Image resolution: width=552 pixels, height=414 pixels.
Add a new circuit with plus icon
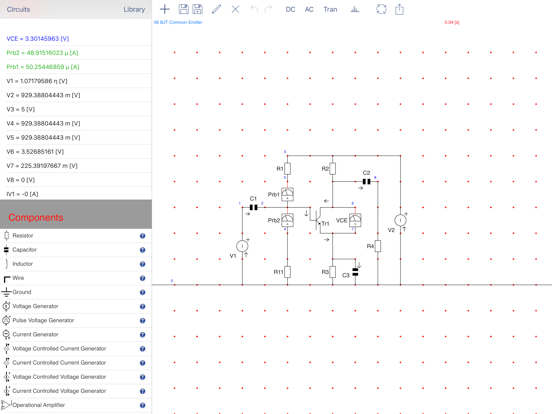(x=165, y=9)
